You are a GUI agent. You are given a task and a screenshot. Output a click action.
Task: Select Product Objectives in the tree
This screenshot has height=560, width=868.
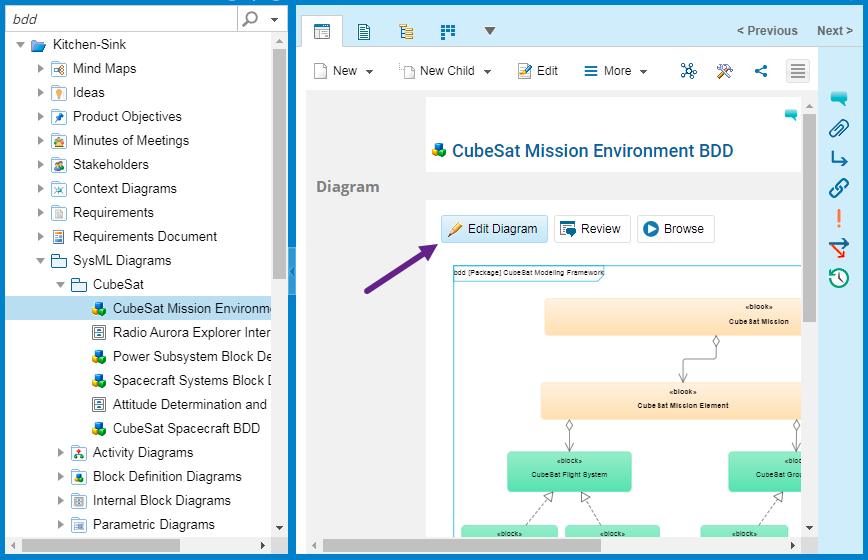coord(127,117)
